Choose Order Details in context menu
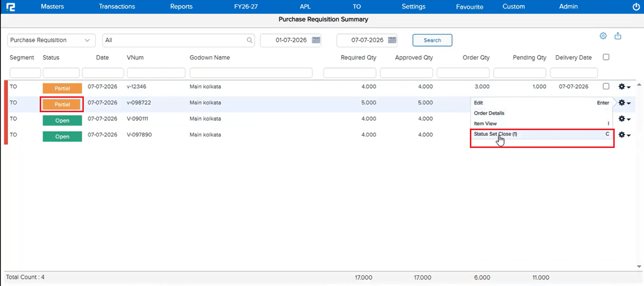This screenshot has width=644, height=286. pyautogui.click(x=542, y=113)
